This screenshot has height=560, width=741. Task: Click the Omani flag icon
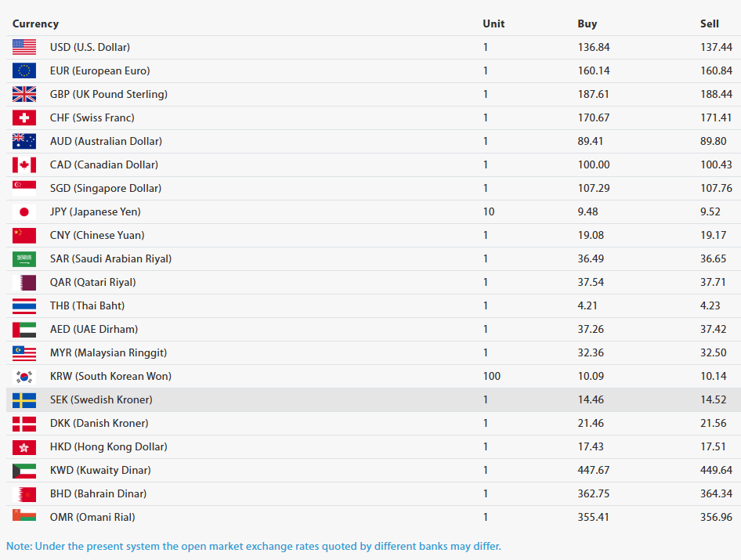24,515
